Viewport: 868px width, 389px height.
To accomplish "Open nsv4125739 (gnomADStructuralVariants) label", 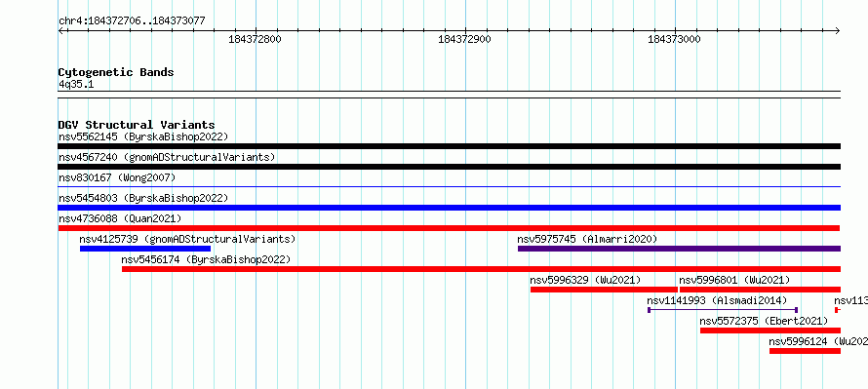I will point(187,239).
